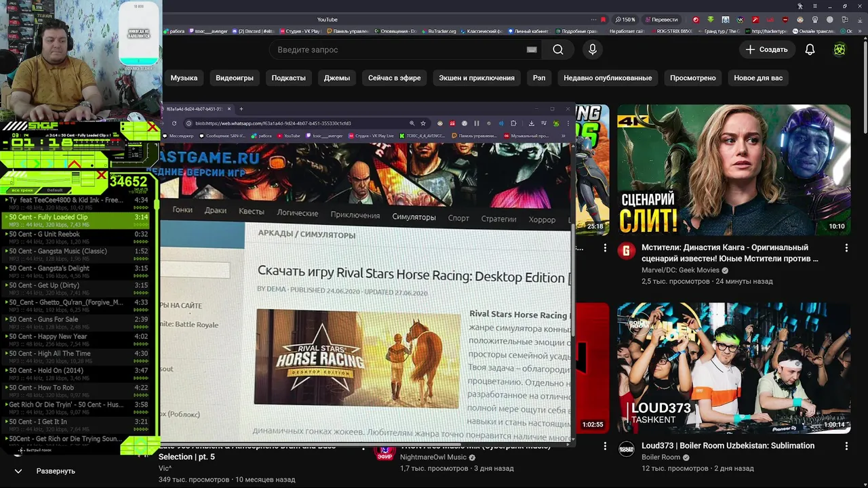Click the inner window address bar URL
Screen dimensions: 868x488
click(x=273, y=123)
